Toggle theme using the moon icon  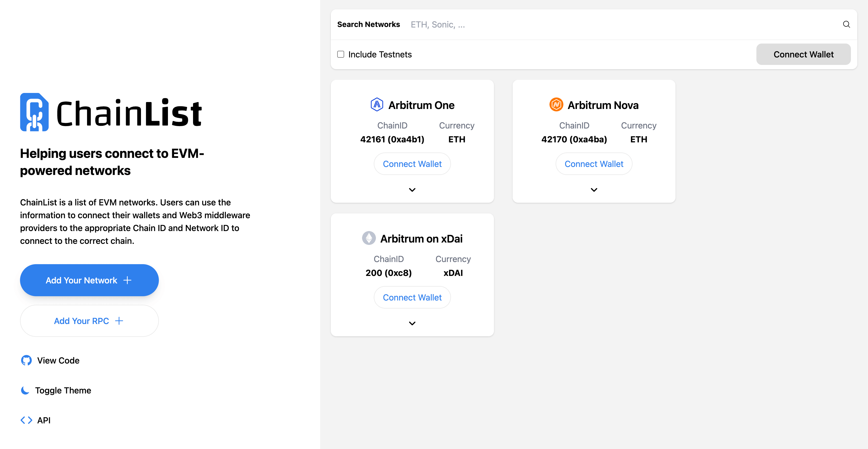[25, 390]
